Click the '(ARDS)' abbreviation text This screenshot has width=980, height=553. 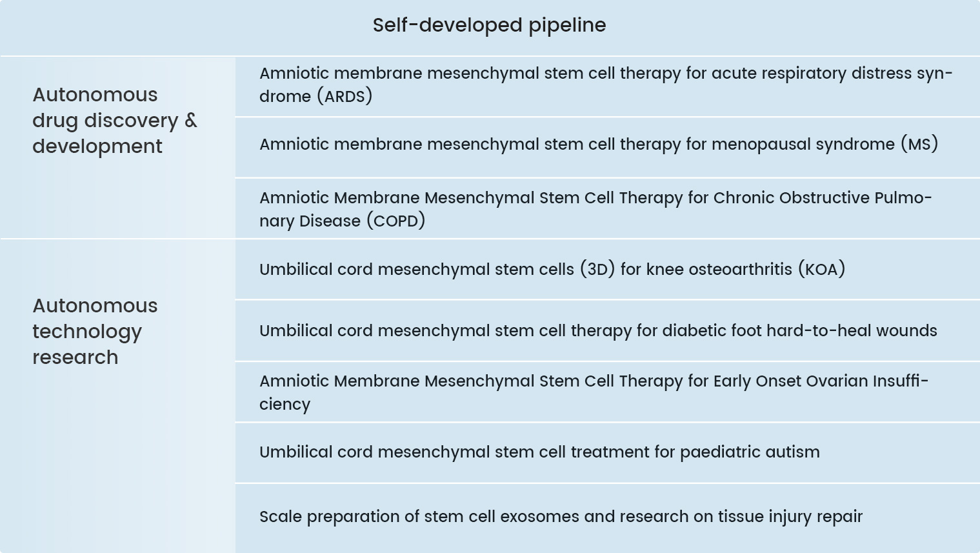click(344, 97)
